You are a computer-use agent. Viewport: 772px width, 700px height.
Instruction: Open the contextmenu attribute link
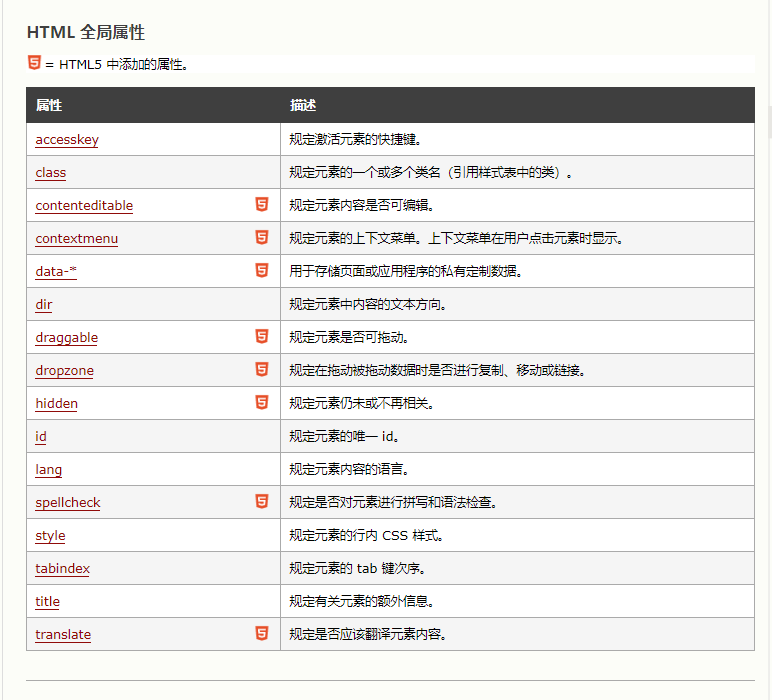[77, 239]
